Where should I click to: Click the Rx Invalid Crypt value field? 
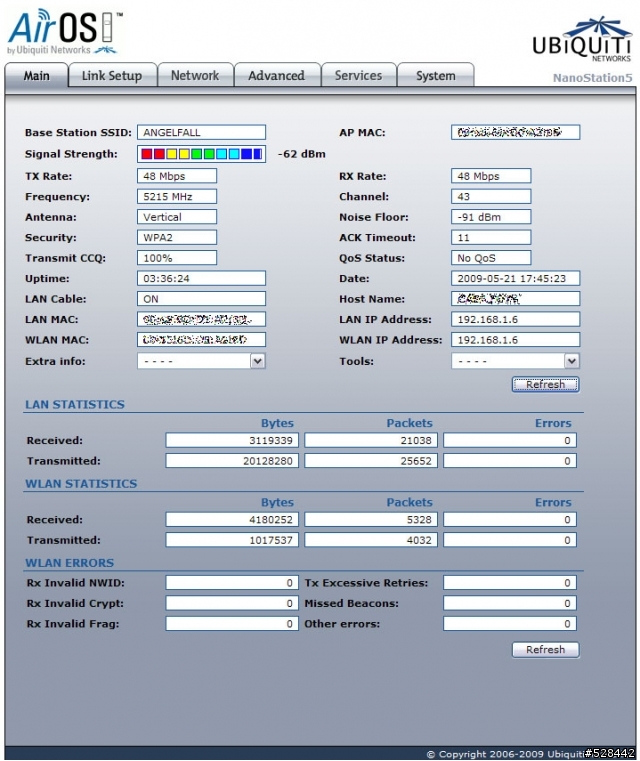click(x=232, y=603)
